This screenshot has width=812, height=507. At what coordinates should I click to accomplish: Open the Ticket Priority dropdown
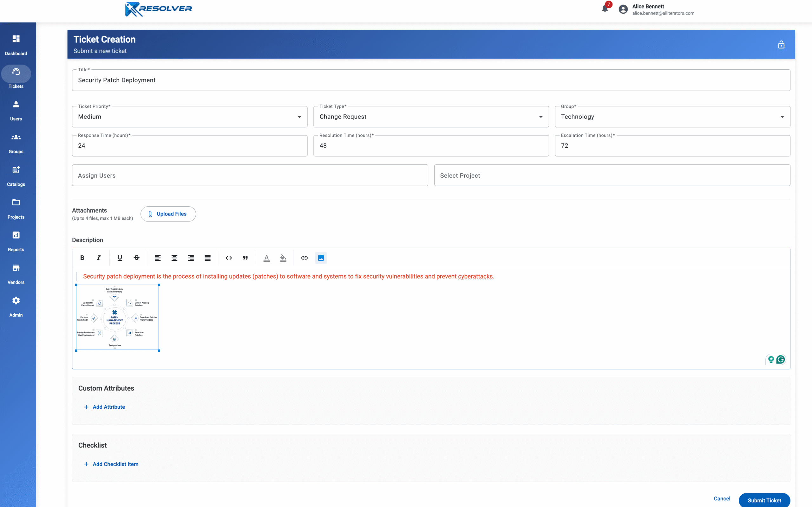[x=190, y=117]
